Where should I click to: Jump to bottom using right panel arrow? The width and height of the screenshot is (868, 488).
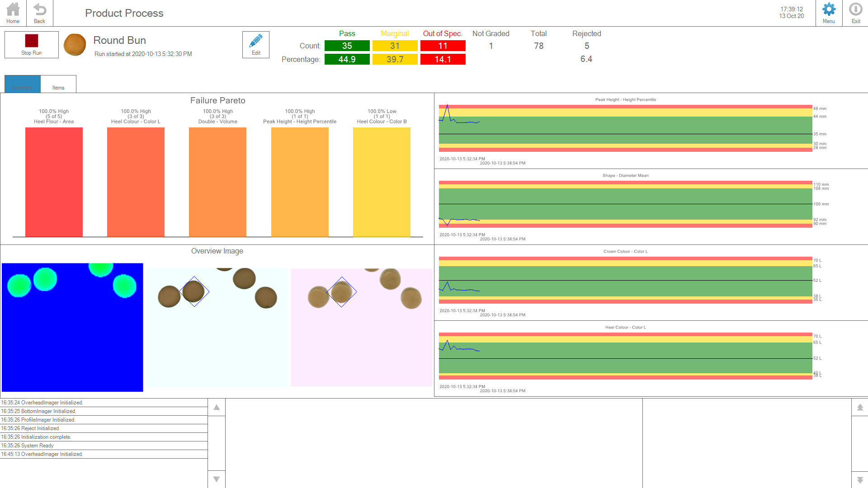860,479
